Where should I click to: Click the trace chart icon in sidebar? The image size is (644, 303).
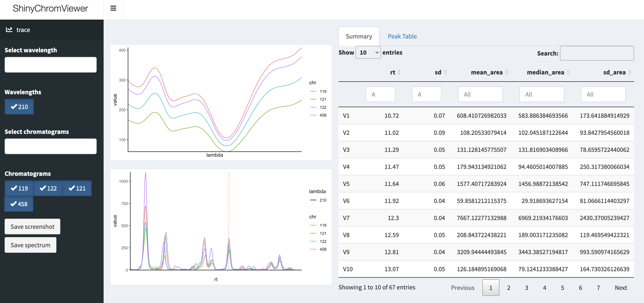(9, 30)
